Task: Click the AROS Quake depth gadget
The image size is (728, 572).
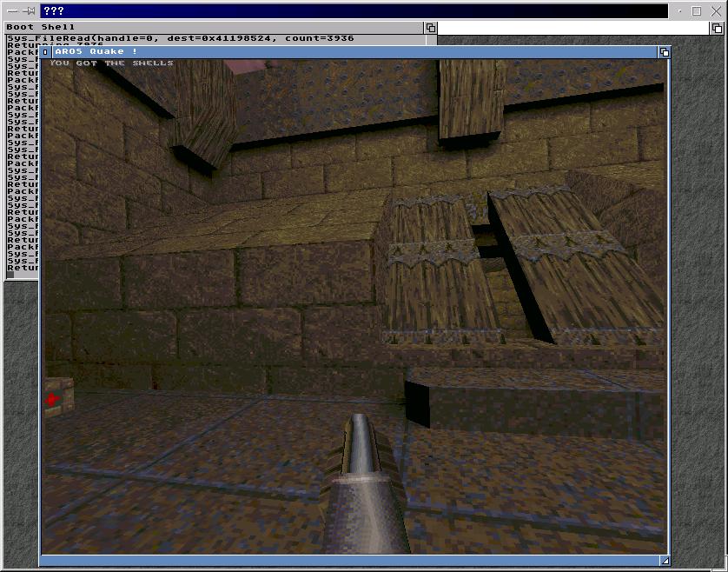Action: [665, 52]
